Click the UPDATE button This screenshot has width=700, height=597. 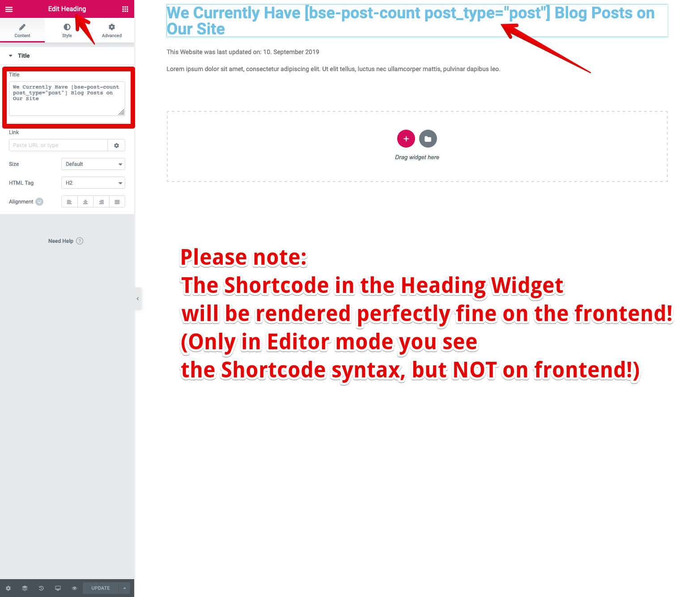point(101,588)
